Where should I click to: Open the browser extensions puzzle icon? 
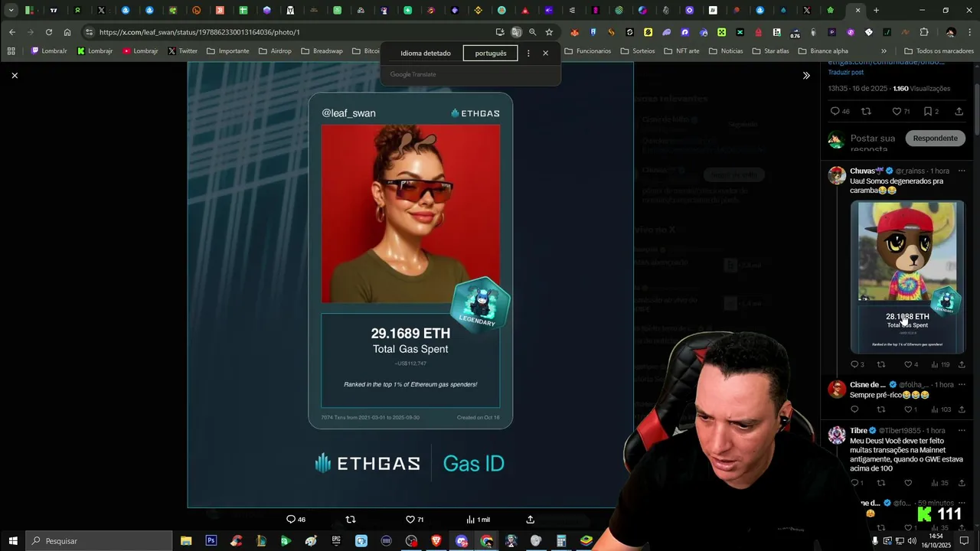pyautogui.click(x=924, y=32)
